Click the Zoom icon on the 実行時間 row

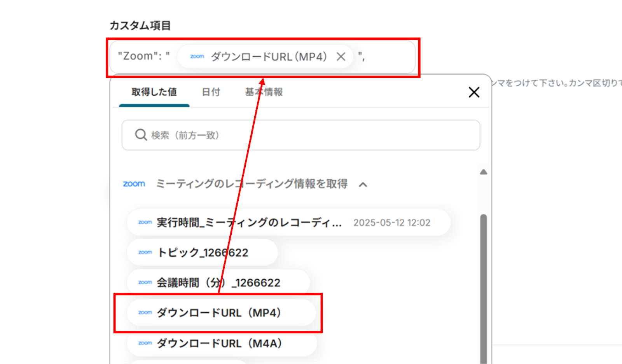145,222
